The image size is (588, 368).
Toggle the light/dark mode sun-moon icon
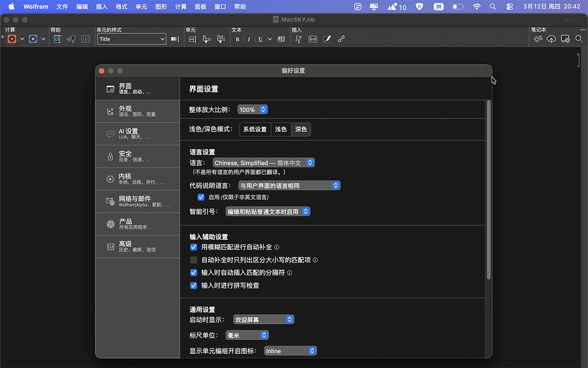(538, 39)
